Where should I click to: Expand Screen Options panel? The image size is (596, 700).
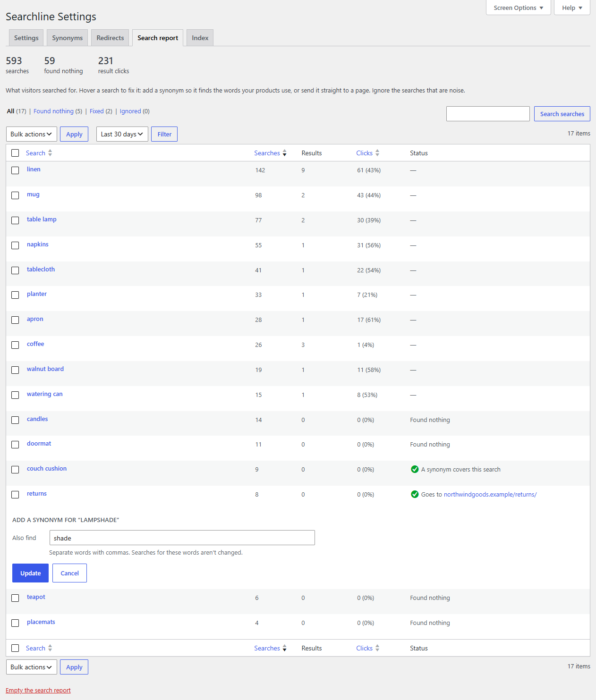[x=519, y=8]
